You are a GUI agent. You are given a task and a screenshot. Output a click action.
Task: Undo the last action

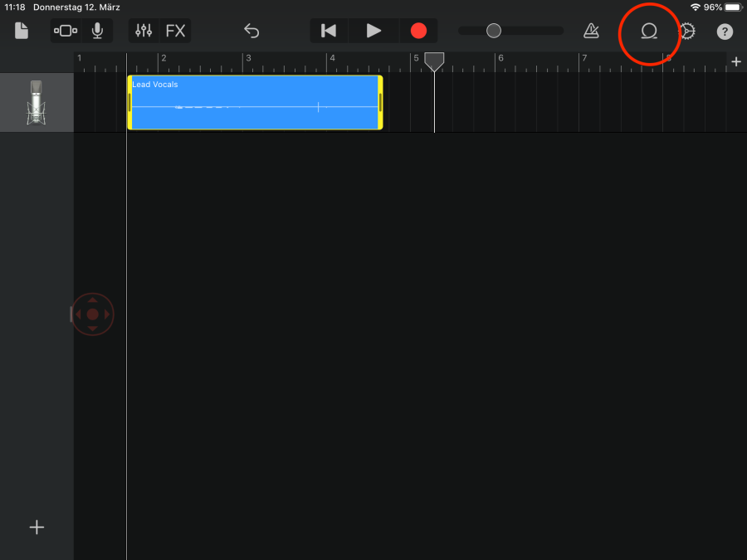click(251, 32)
